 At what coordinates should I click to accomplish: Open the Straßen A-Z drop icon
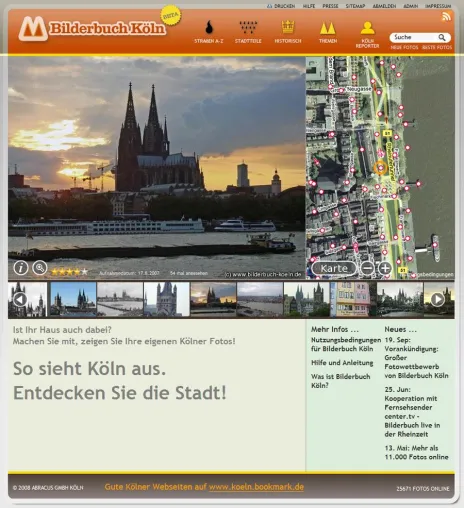[209, 27]
